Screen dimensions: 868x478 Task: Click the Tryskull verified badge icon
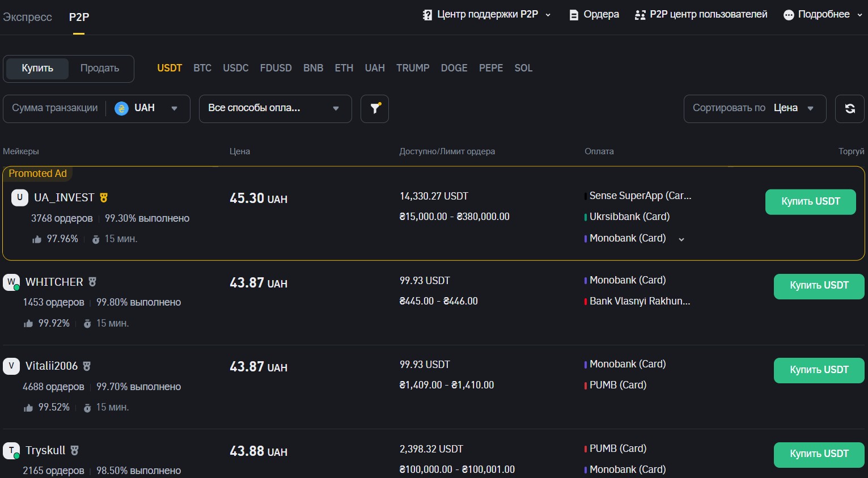tap(75, 450)
